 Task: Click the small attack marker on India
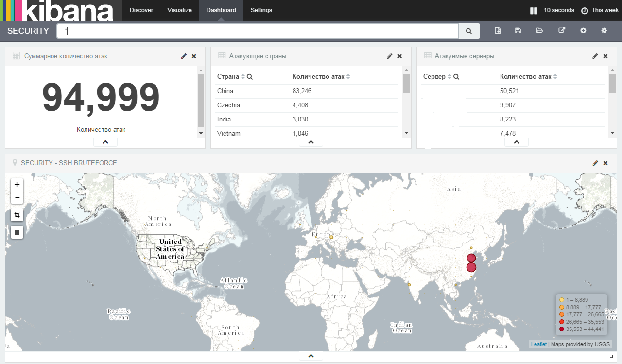tap(409, 285)
